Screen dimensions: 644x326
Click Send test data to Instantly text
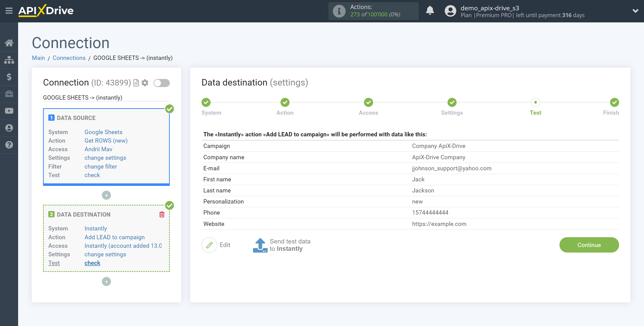[x=290, y=245]
